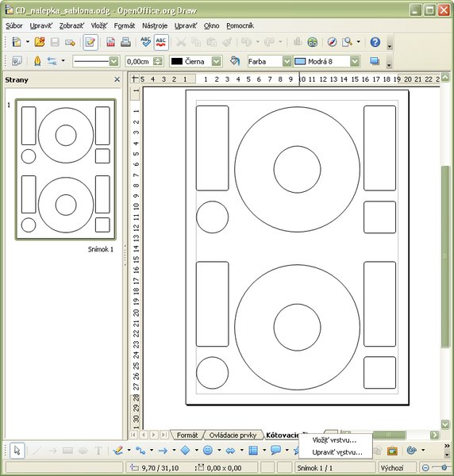Toggle the Shadow button on toolbar
Viewport: 454px width, 476px height.
click(375, 61)
